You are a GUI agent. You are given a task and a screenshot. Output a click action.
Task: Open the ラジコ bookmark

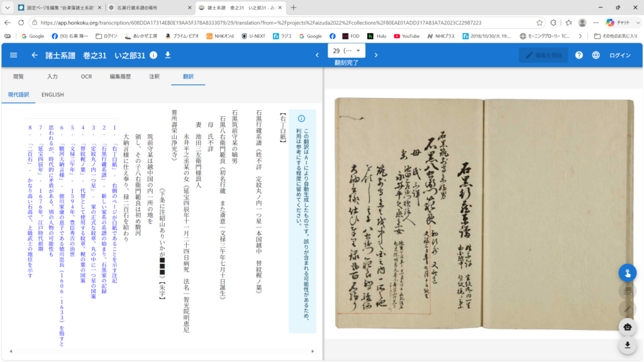pyautogui.click(x=282, y=36)
